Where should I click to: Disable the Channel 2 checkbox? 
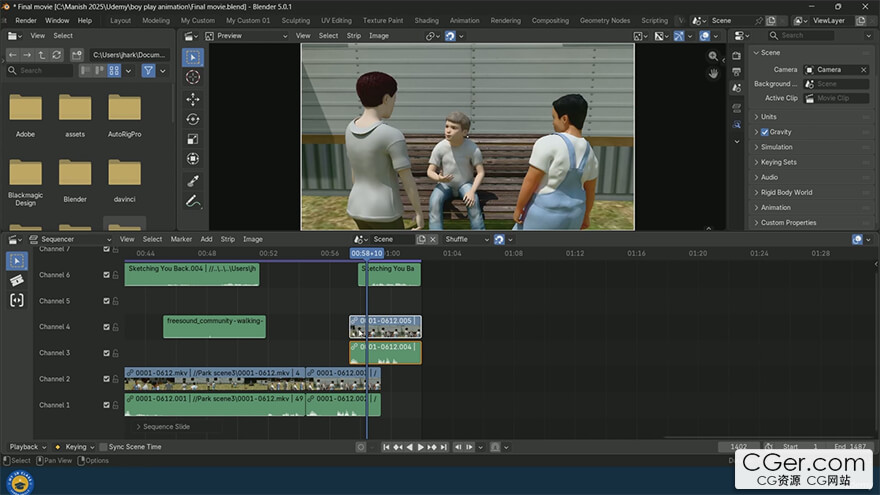(107, 379)
